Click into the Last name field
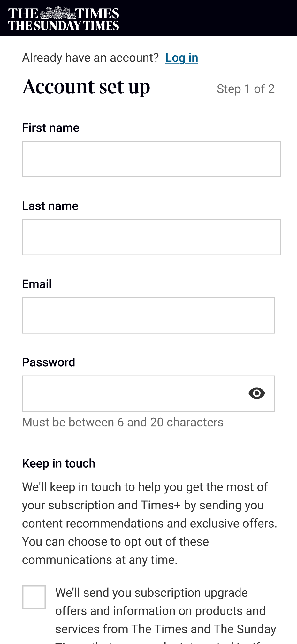Viewport: 297px width, 644px height. [151, 237]
